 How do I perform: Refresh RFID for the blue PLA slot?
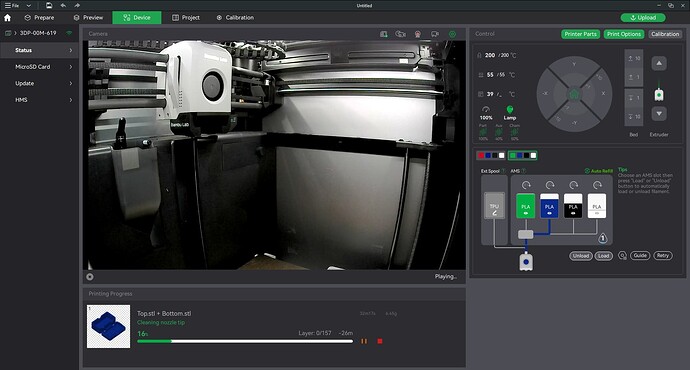coord(550,185)
